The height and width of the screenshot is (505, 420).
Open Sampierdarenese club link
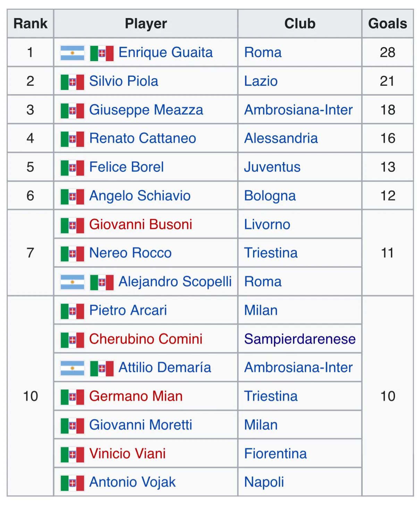click(x=300, y=339)
